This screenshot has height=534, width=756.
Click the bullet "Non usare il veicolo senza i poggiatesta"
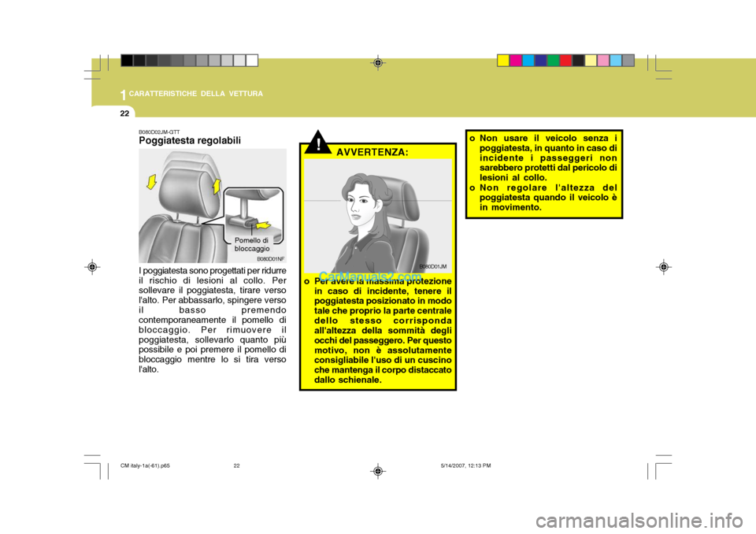click(544, 158)
